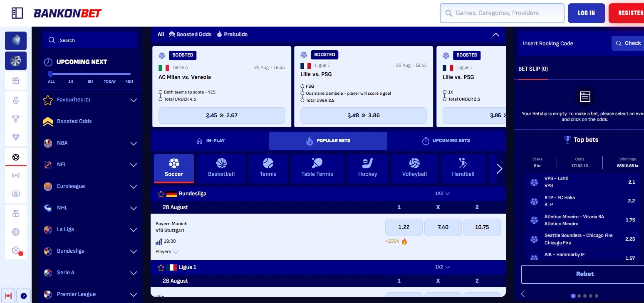Open the help question mark icon
Viewport: 644px width, 303px height.
pyautogui.click(x=24, y=296)
